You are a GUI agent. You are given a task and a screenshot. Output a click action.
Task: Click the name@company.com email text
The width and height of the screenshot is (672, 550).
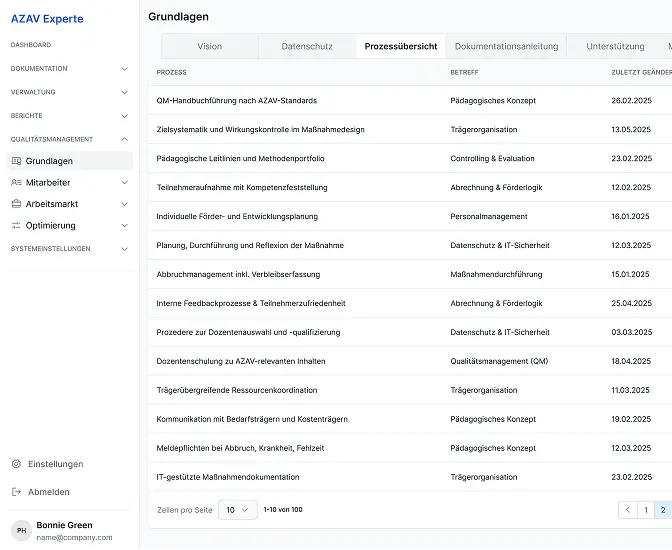tap(74, 538)
